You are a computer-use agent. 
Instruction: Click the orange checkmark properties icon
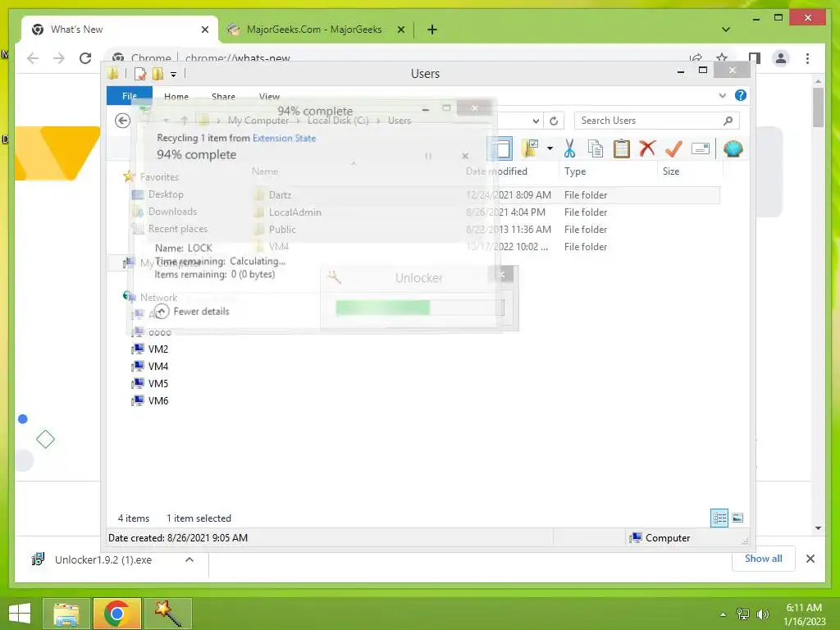(x=673, y=148)
